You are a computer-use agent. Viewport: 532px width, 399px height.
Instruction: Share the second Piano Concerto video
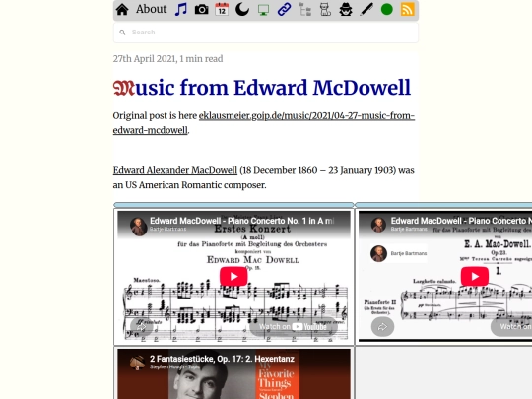coord(382,327)
